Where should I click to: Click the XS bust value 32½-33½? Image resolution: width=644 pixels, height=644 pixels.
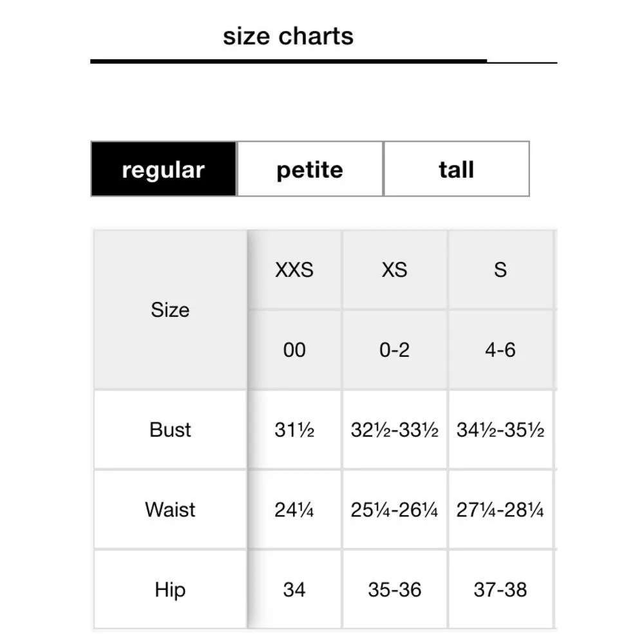[x=394, y=430]
